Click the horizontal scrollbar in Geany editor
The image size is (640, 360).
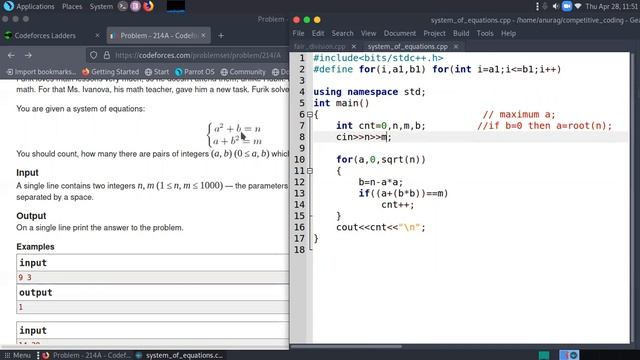[346, 347]
